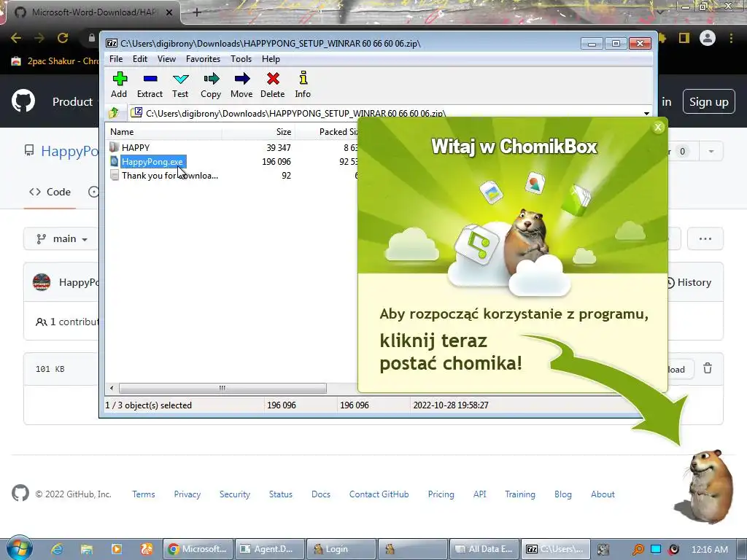The height and width of the screenshot is (560, 747).
Task: Click the Extract toolbar icon
Action: (x=150, y=85)
